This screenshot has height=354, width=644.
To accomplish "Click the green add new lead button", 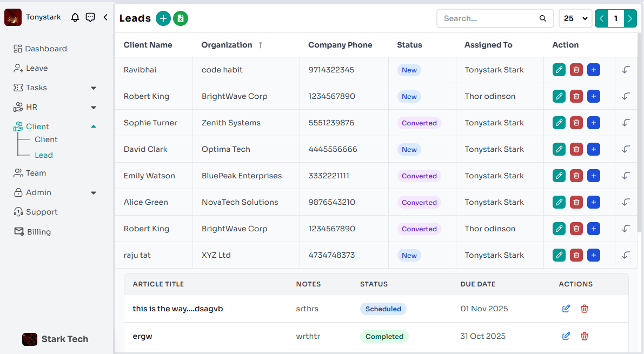I will [163, 18].
